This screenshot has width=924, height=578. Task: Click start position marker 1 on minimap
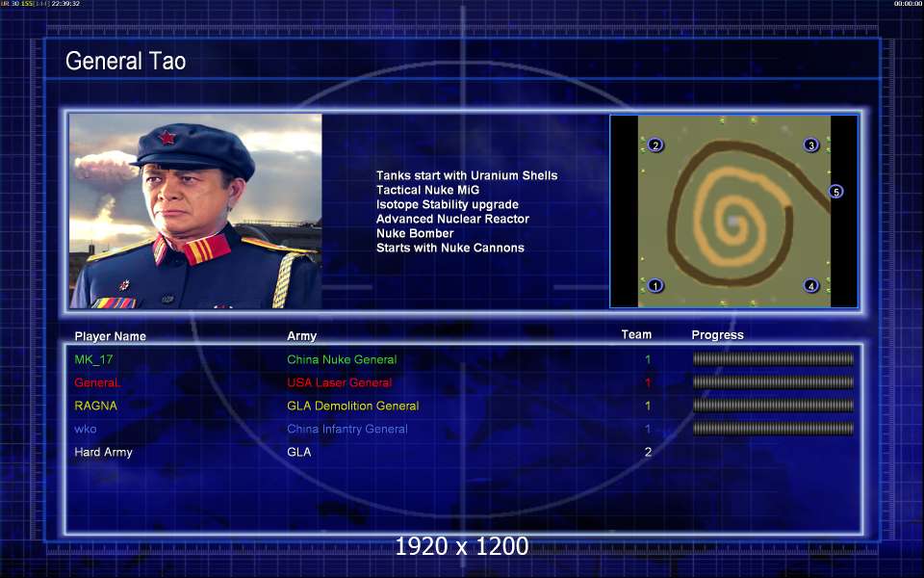(655, 286)
